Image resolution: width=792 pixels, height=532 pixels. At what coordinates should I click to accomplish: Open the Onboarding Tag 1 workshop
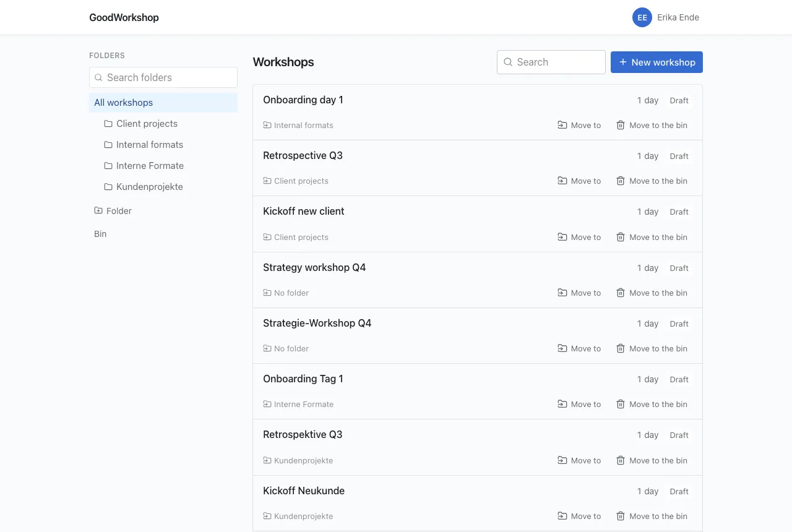coord(303,379)
